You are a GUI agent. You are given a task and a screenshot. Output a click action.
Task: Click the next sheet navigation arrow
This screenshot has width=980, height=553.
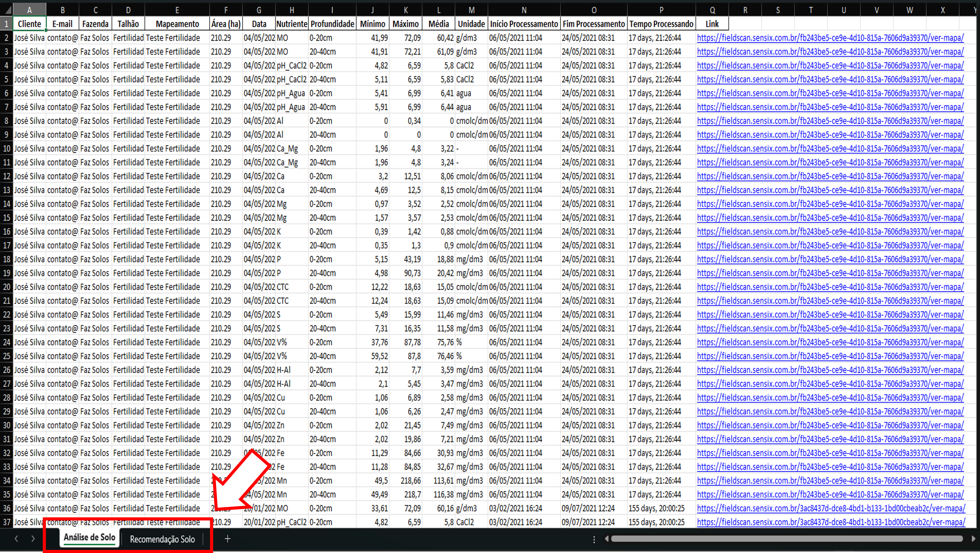(x=33, y=539)
